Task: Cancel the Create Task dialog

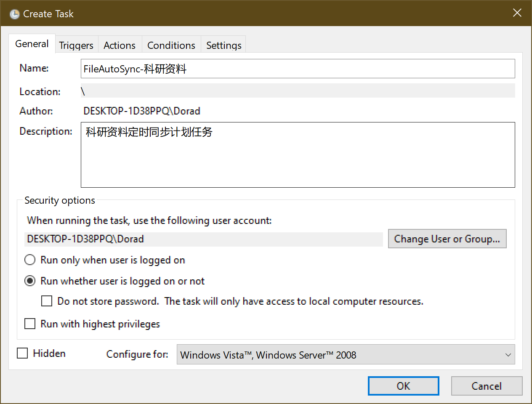Action: pyautogui.click(x=487, y=386)
